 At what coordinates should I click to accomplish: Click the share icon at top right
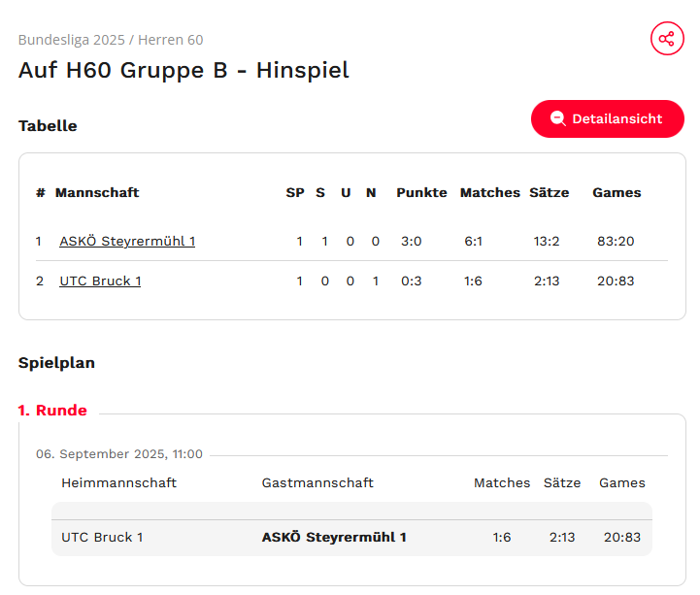pyautogui.click(x=667, y=39)
